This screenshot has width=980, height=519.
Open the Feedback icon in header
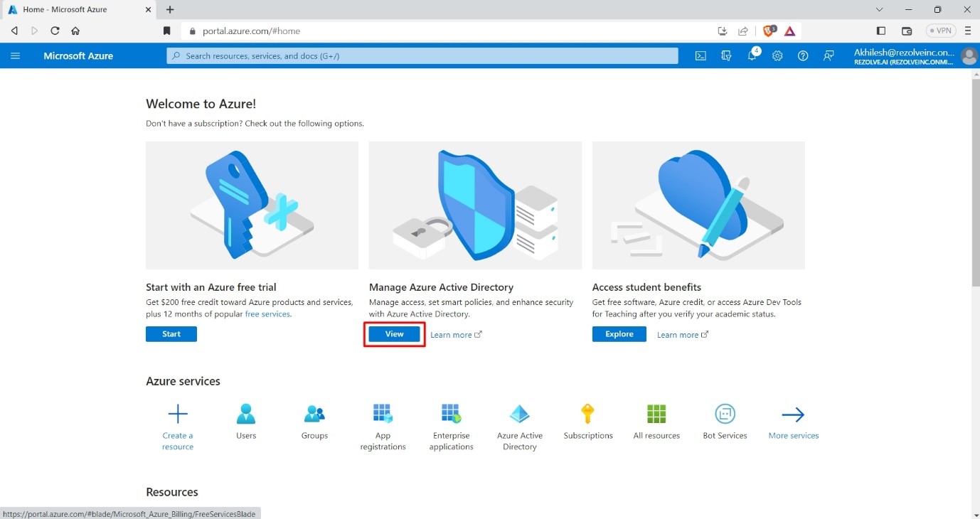829,55
